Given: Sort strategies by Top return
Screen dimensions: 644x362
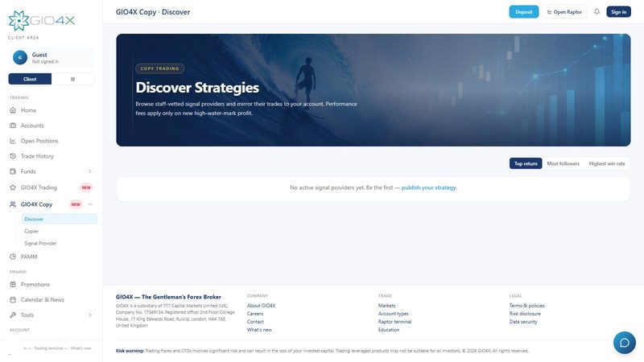Looking at the screenshot, I should (526, 163).
